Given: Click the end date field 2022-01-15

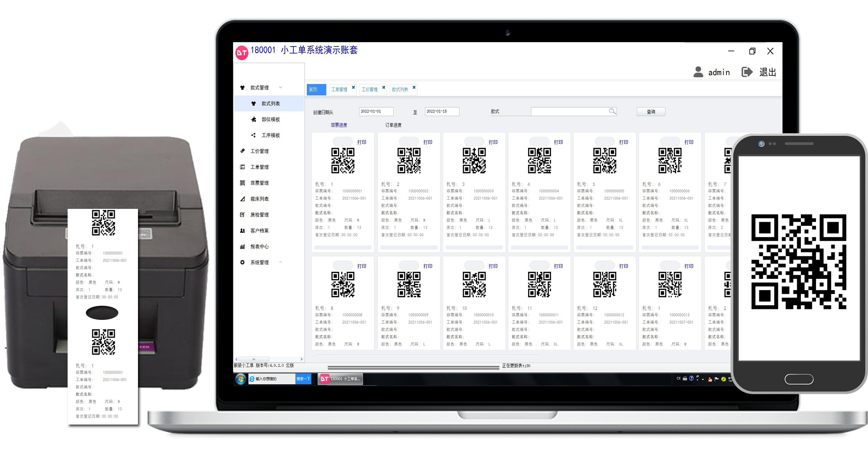Looking at the screenshot, I should point(442,112).
